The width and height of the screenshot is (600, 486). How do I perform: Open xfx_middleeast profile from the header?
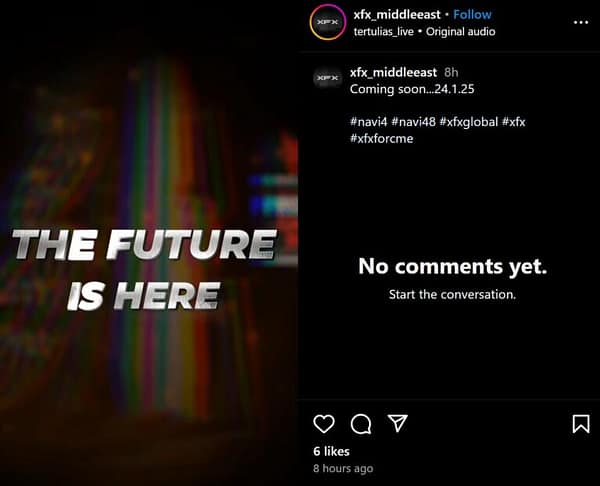click(397, 15)
